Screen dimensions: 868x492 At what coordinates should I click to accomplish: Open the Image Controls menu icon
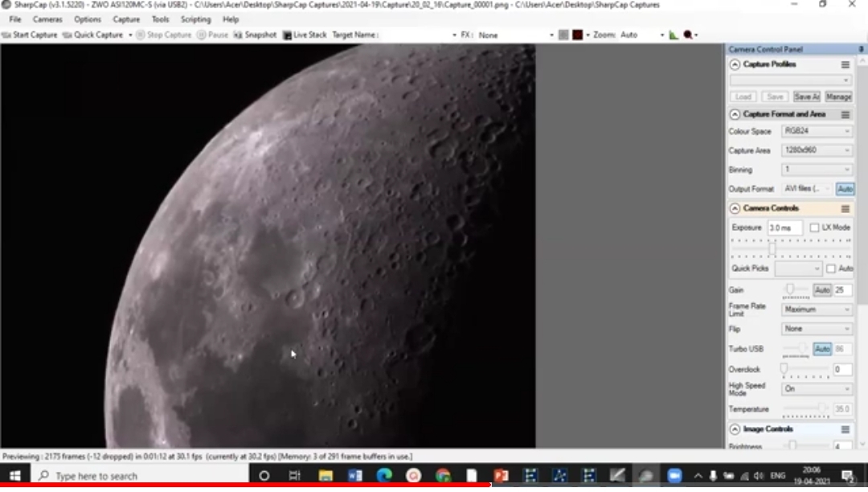point(845,429)
